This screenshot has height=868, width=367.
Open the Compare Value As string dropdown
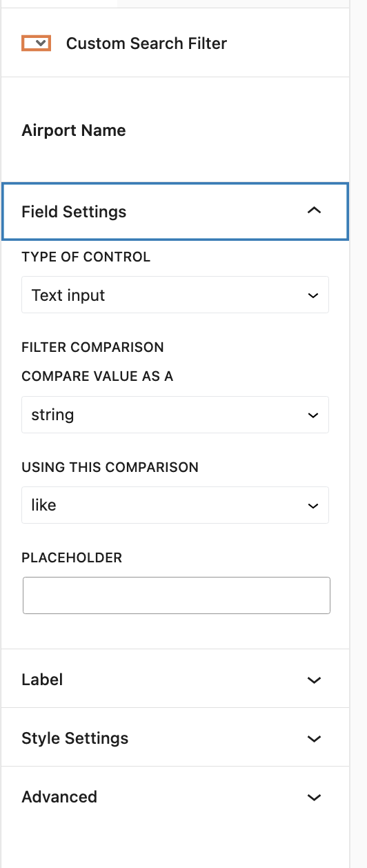pyautogui.click(x=175, y=415)
